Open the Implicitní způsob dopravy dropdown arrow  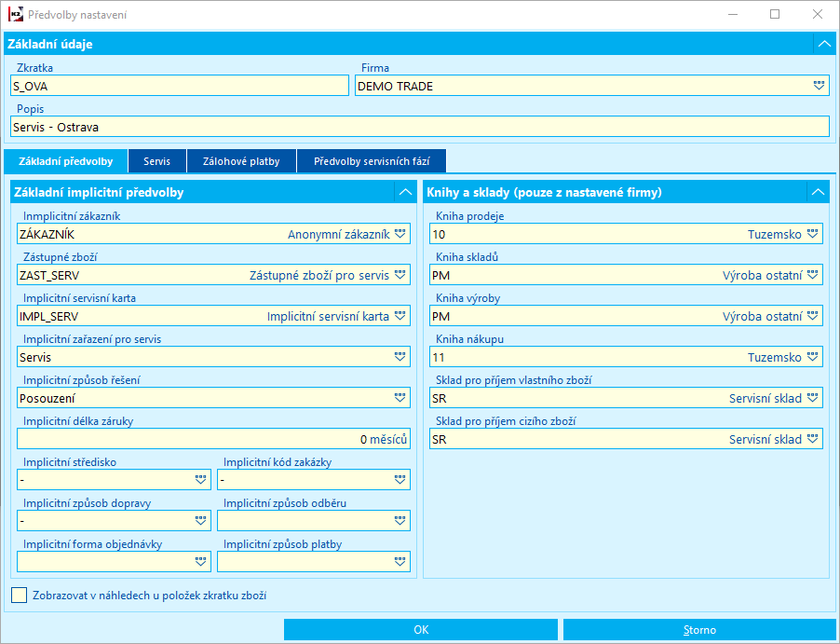pyautogui.click(x=200, y=521)
